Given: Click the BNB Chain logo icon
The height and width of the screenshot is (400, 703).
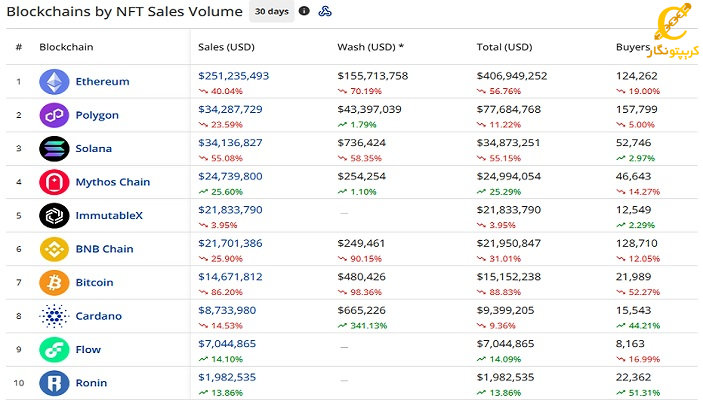Looking at the screenshot, I should 54,249.
